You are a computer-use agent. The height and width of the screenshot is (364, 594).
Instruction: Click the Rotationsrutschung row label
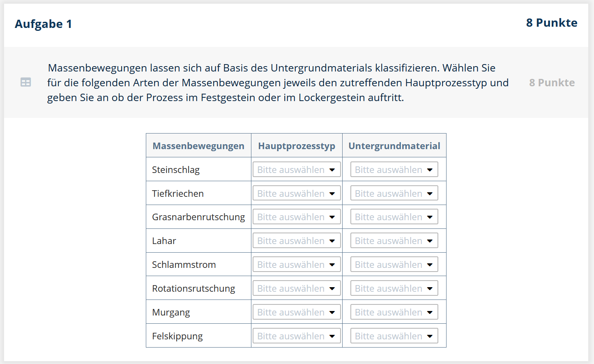tap(193, 288)
